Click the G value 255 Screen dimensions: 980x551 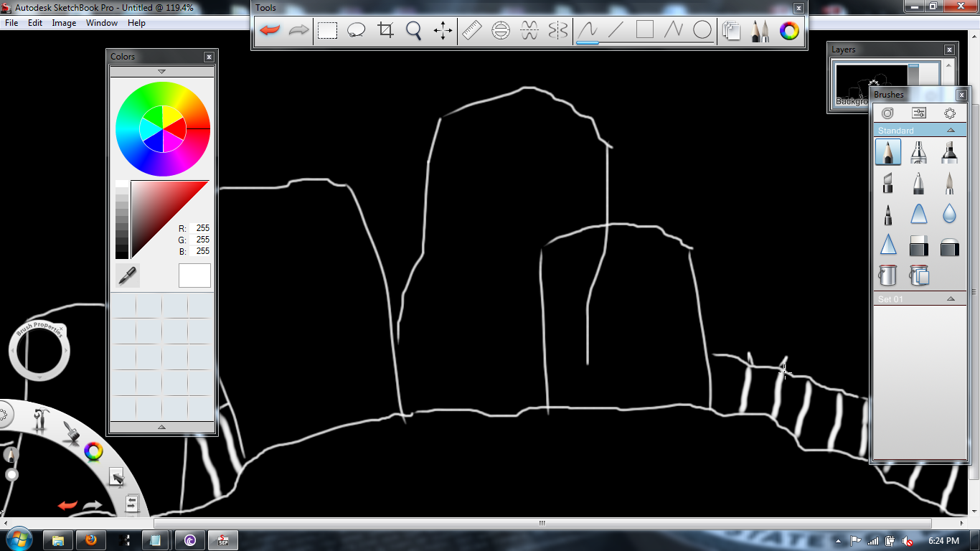[202, 240]
